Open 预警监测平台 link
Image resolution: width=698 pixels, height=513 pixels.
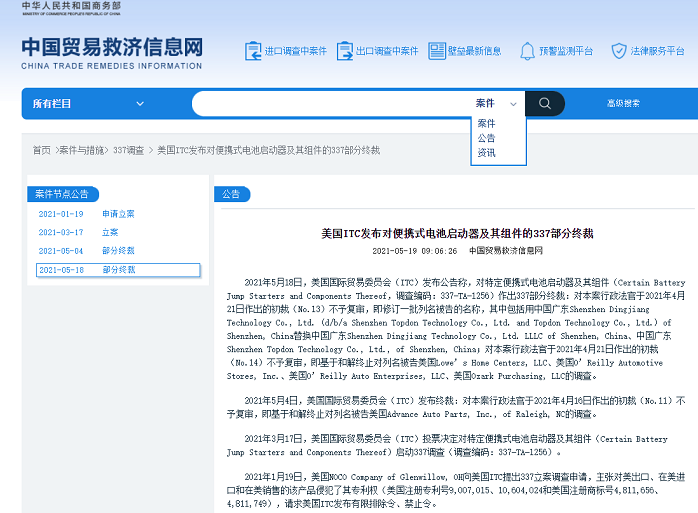566,51
